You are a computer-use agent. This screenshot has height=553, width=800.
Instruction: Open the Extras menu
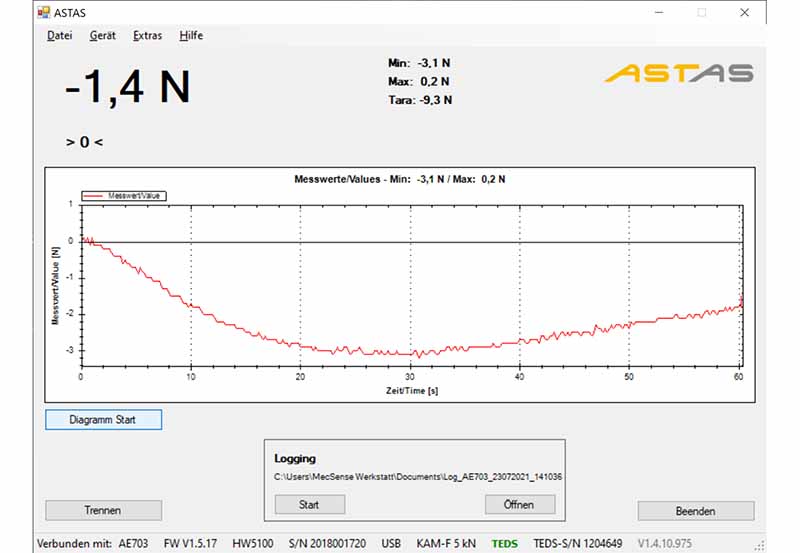(x=147, y=35)
